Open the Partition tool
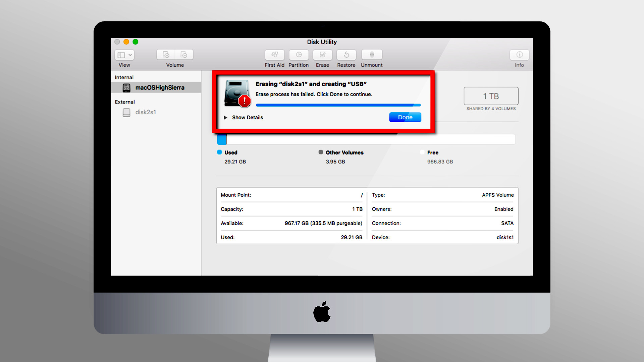Screen dimensions: 644x362 point(299,57)
